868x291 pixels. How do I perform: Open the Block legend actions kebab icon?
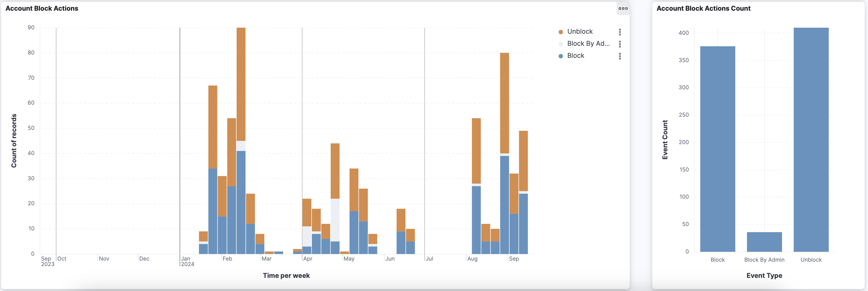(x=620, y=55)
